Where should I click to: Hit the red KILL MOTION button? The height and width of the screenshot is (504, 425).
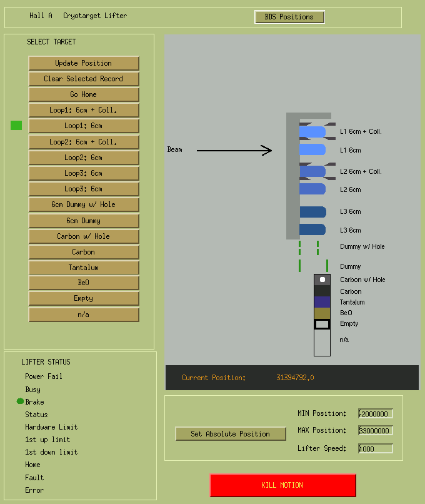click(282, 485)
